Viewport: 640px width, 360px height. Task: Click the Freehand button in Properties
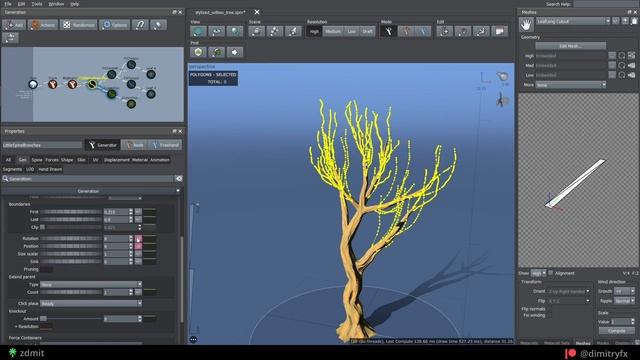(x=165, y=145)
